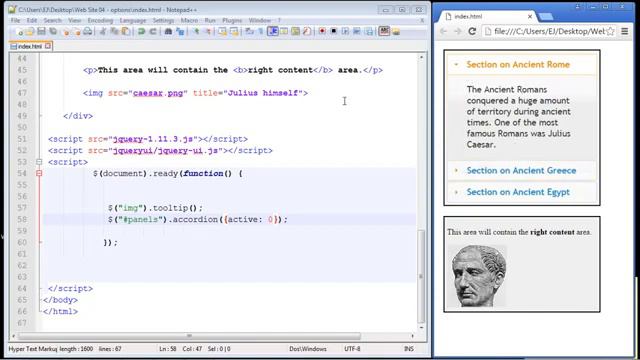Toggle the Word Wrap toolbar icon

point(249,31)
